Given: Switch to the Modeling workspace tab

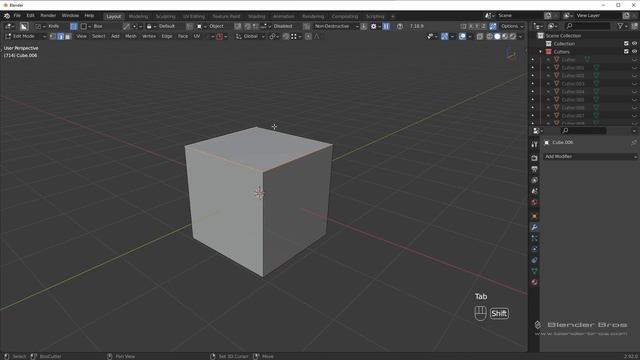Looking at the screenshot, I should (x=138, y=16).
